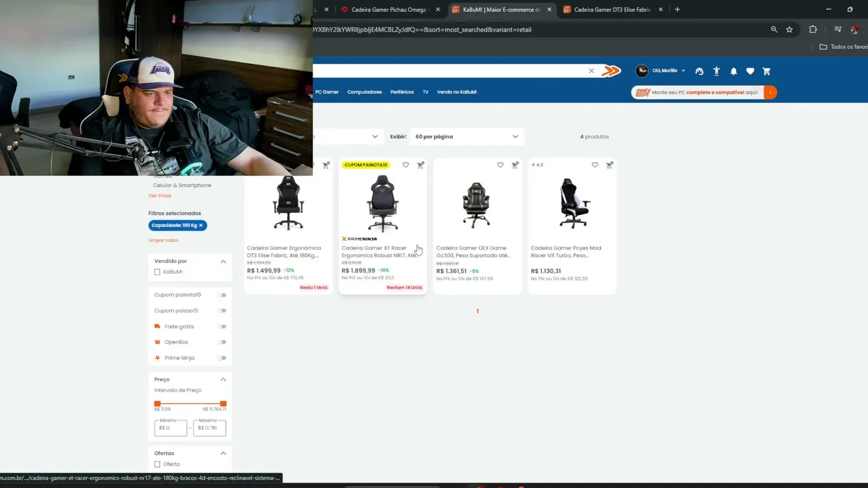Clear the search field with the X

coord(591,71)
